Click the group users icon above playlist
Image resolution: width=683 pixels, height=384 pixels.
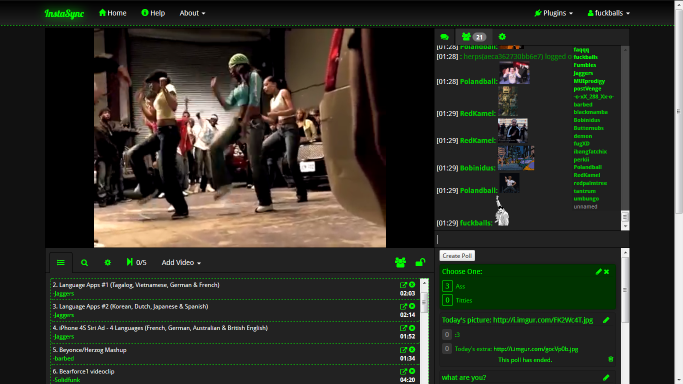tap(400, 262)
